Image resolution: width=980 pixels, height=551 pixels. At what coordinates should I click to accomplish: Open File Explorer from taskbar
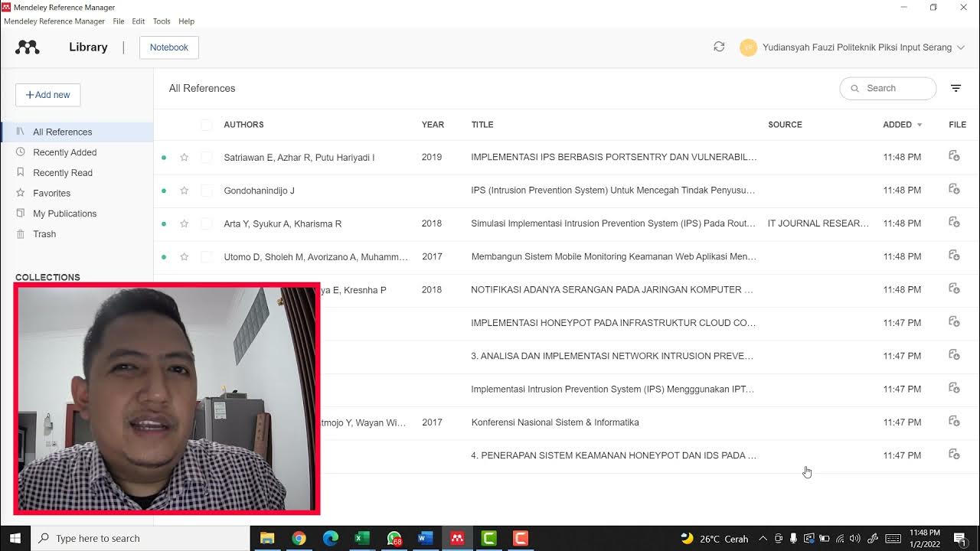point(267,538)
